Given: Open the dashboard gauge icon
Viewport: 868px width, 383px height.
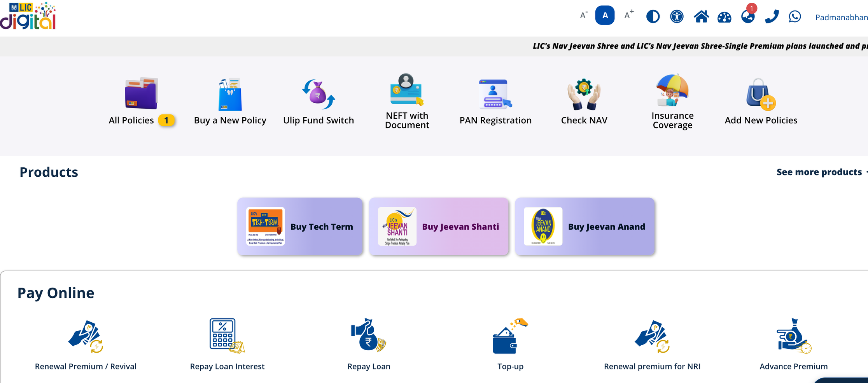Looking at the screenshot, I should click(724, 17).
